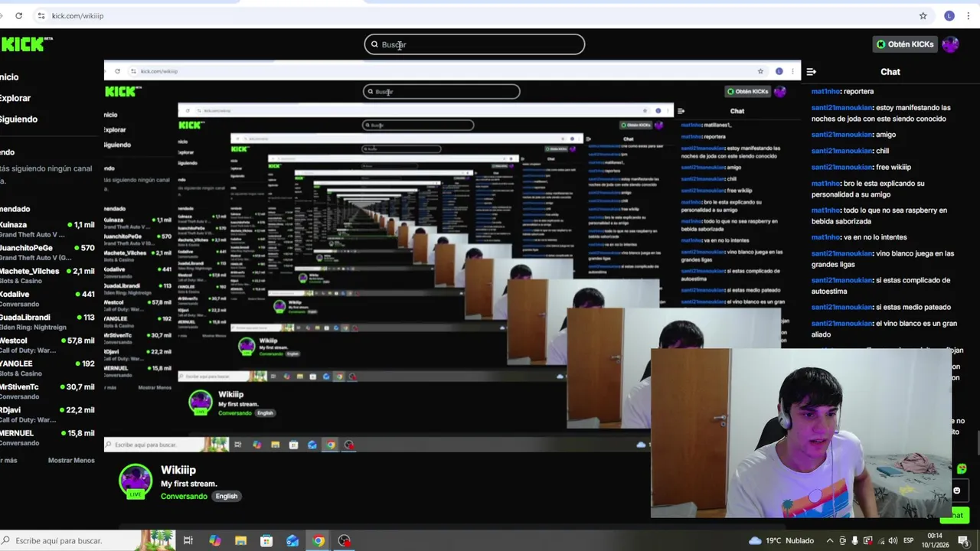The width and height of the screenshot is (980, 551).
Task: Show hidden system tray icons
Action: coord(829,541)
